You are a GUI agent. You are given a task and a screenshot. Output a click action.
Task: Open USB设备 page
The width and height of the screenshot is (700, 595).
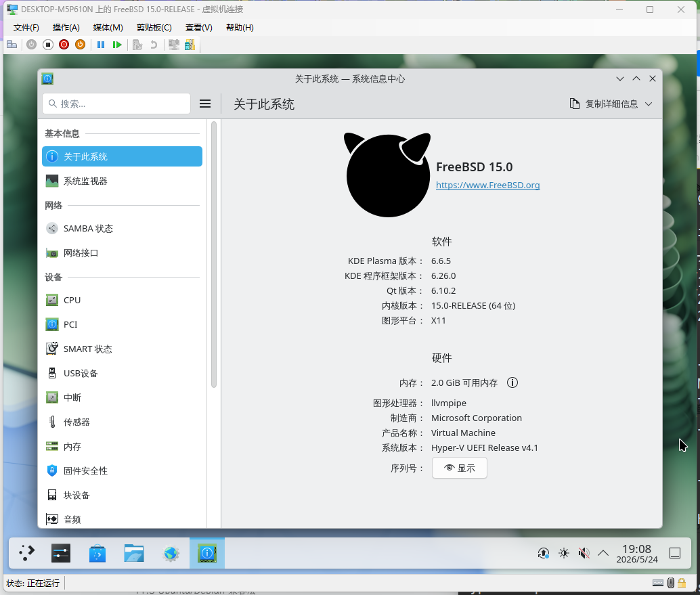click(122, 373)
